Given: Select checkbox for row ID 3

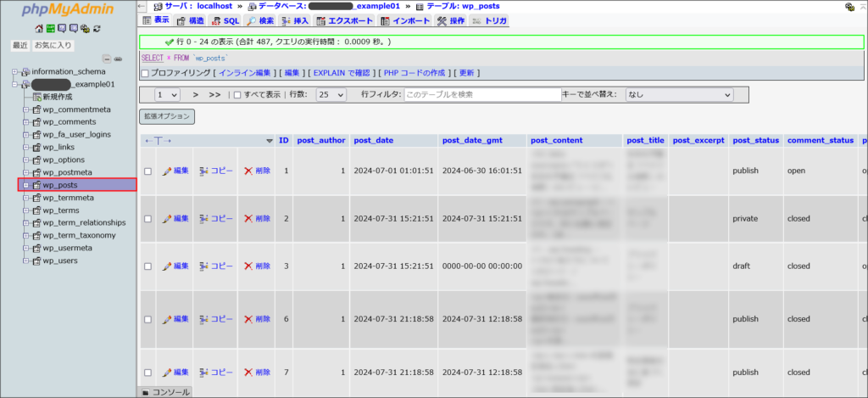Looking at the screenshot, I should 147,266.
